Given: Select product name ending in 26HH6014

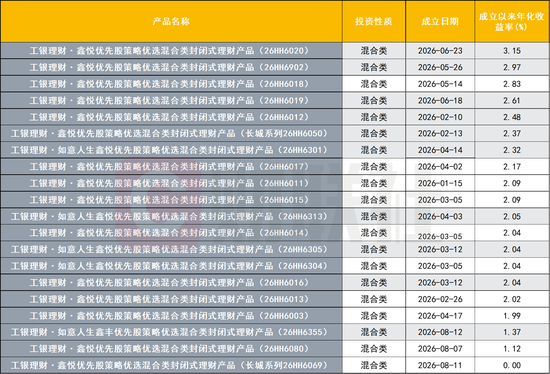Looking at the screenshot, I should (x=169, y=233).
